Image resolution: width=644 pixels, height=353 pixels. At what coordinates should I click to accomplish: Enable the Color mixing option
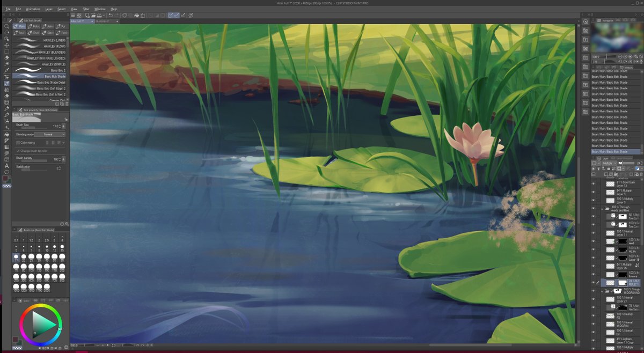pyautogui.click(x=18, y=142)
